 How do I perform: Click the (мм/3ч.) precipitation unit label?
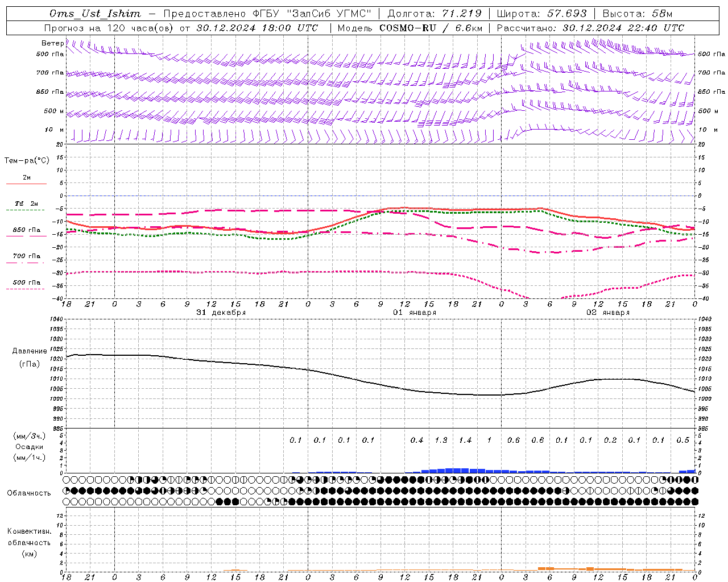pyautogui.click(x=29, y=436)
